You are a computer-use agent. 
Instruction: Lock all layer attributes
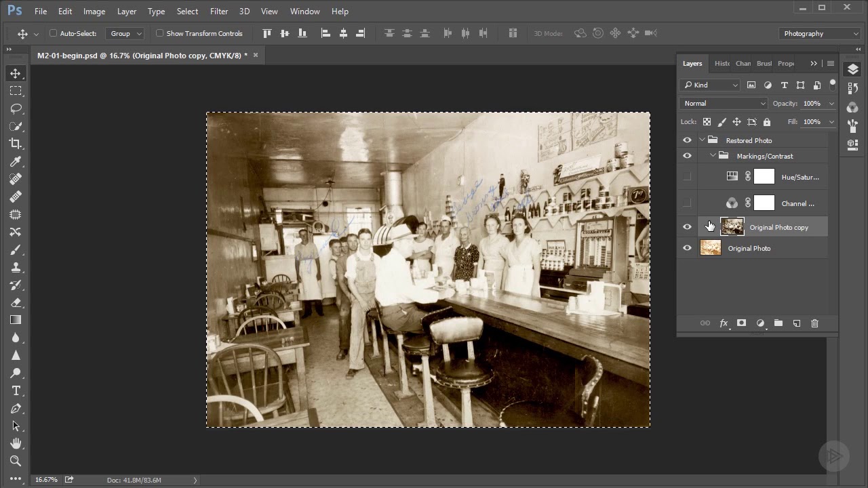(x=767, y=122)
